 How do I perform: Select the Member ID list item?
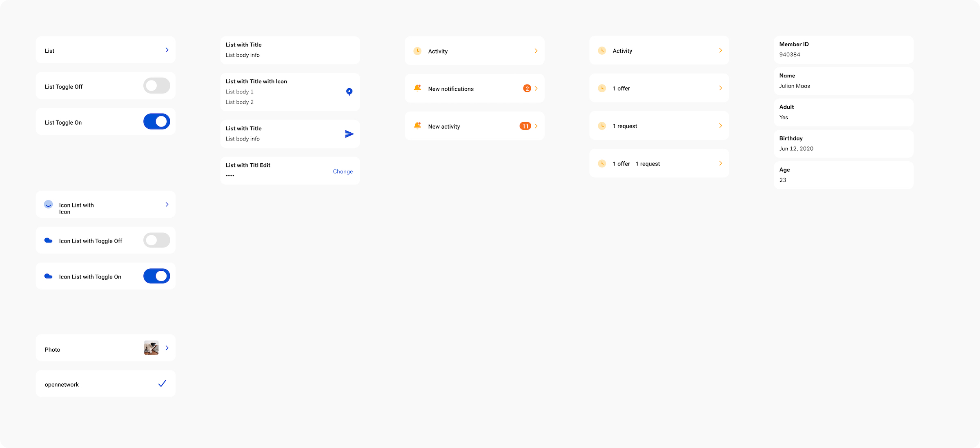pos(843,49)
